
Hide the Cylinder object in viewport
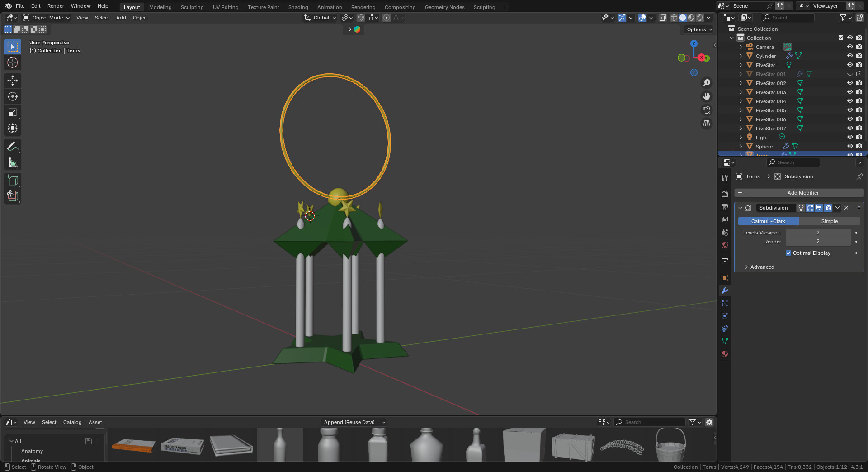849,56
